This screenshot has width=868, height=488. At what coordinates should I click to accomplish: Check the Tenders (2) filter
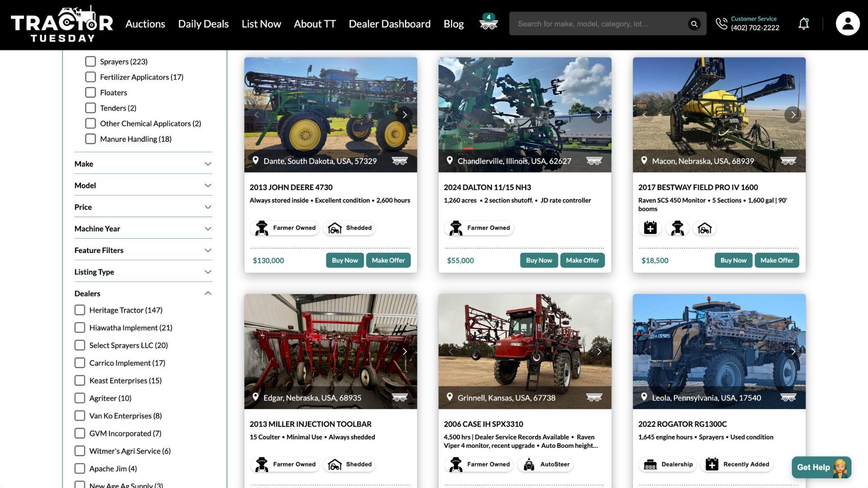[90, 108]
